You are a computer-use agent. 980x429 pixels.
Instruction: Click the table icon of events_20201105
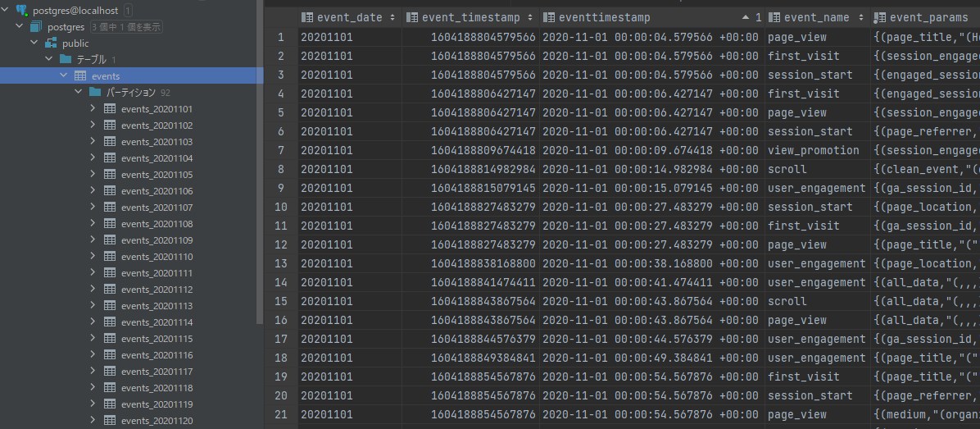pyautogui.click(x=109, y=174)
